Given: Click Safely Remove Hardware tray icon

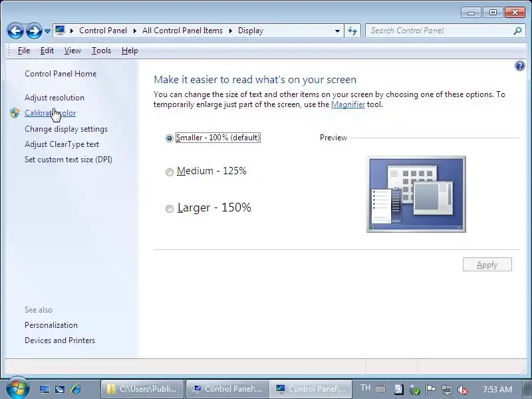Looking at the screenshot, I should [414, 390].
